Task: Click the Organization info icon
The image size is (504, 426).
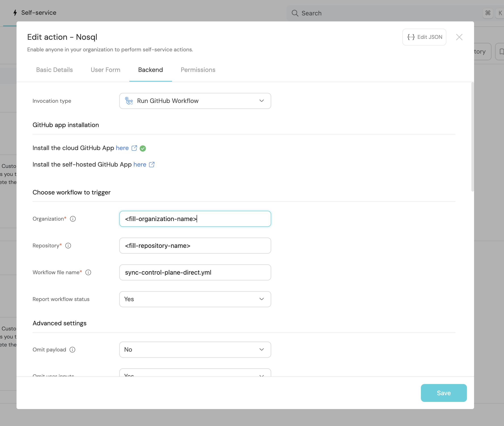Action: (73, 219)
